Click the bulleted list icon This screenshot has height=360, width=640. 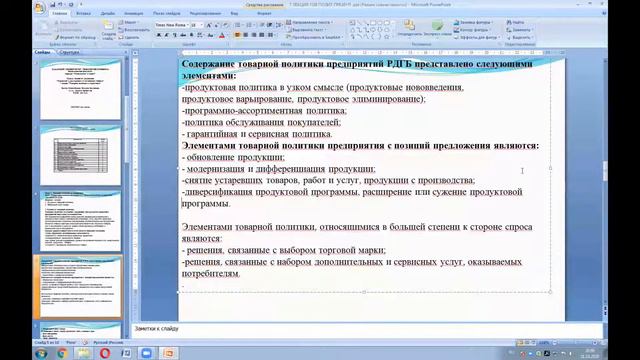click(238, 25)
